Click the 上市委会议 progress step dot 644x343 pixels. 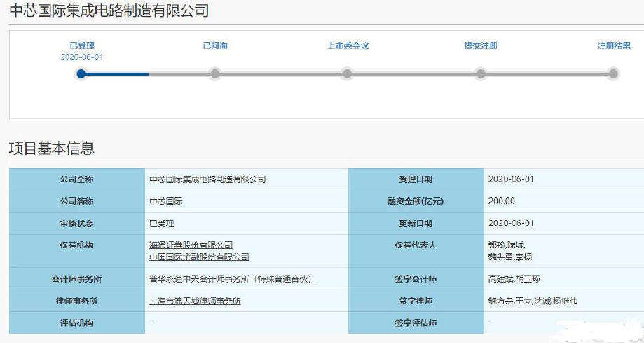[x=348, y=74]
